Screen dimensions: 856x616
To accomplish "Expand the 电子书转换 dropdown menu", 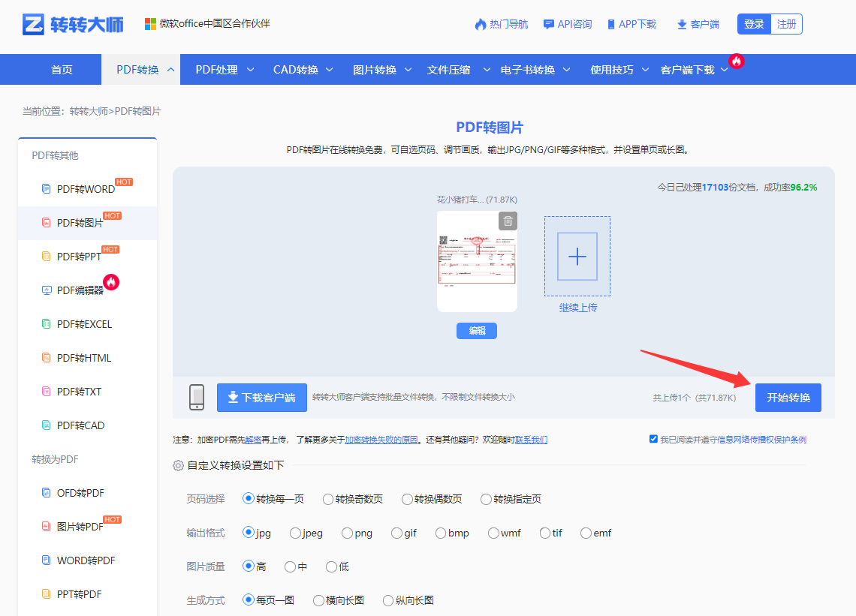I will (567, 70).
